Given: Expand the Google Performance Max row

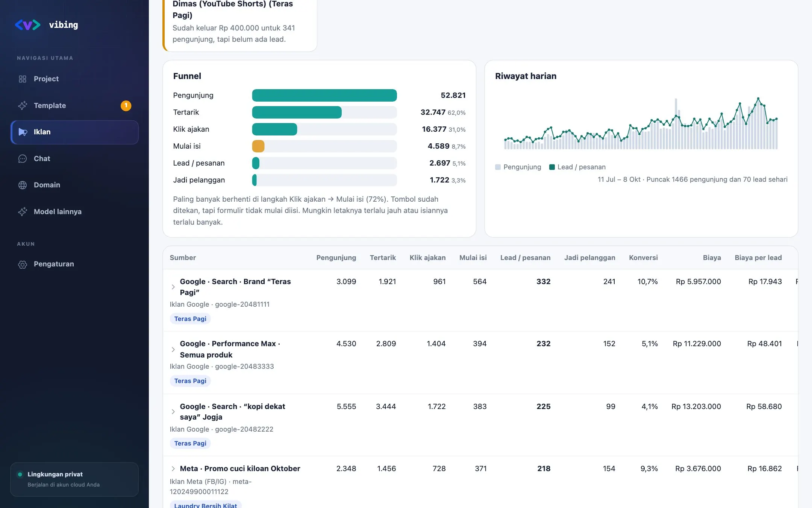Looking at the screenshot, I should 173,350.
